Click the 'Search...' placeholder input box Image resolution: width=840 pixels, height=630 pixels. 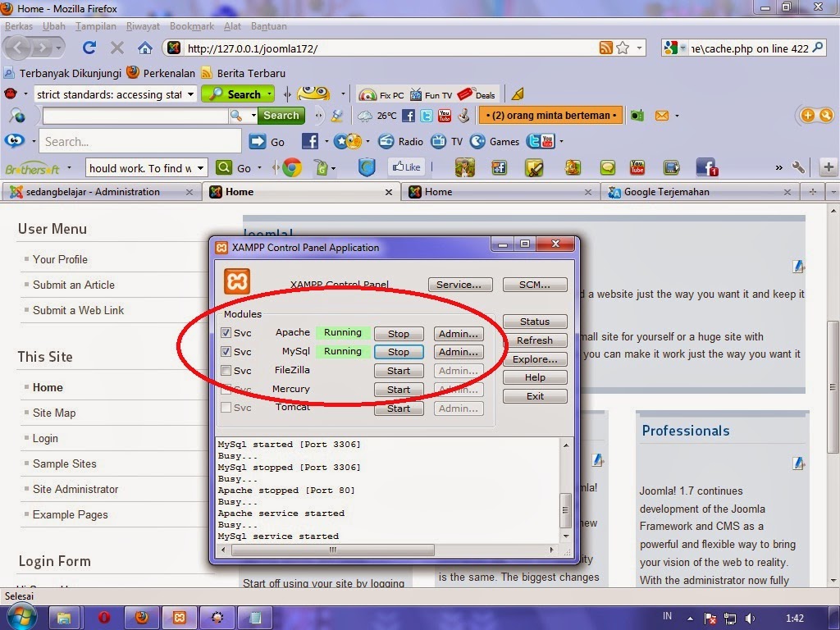[140, 141]
